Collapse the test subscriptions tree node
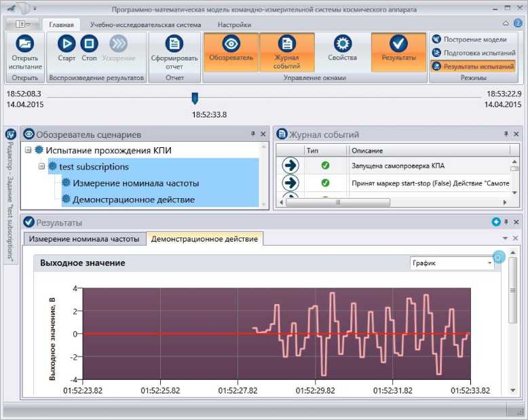 pyautogui.click(x=42, y=166)
